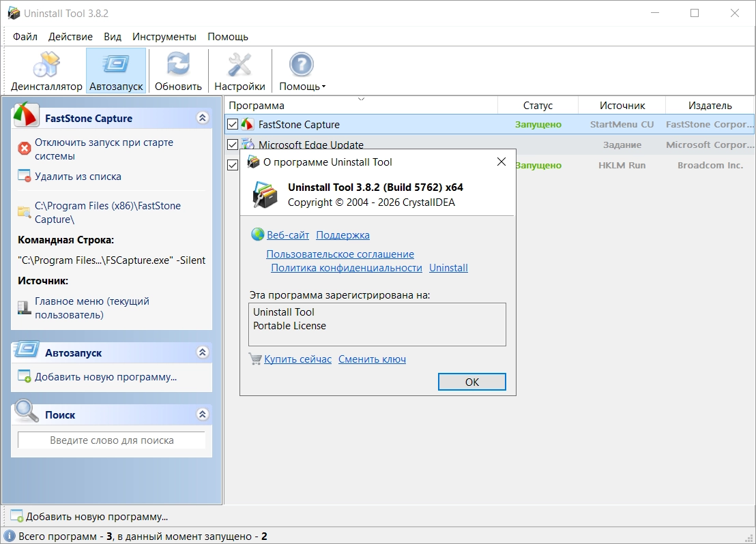Sort list by the Статус column
Viewport: 756px width, 544px height.
[538, 105]
